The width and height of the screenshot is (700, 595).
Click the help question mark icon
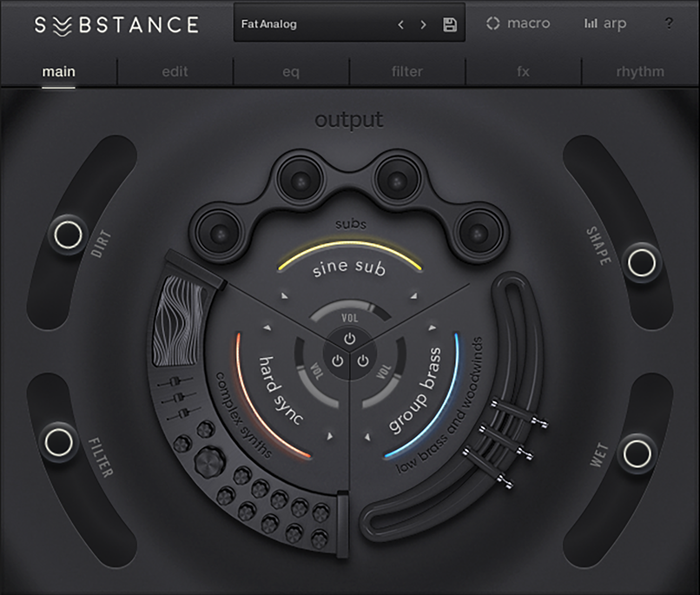click(x=669, y=22)
